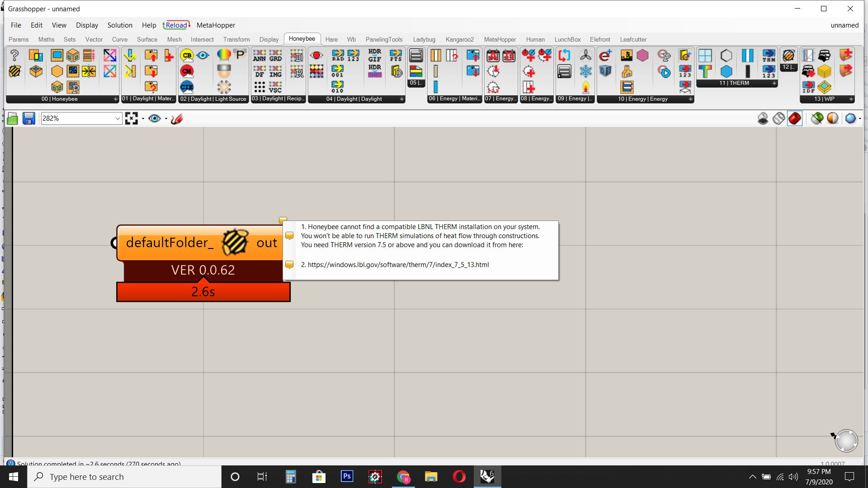Open the eye named views dropdown arrow
Screen dimensions: 868x488
166,119
